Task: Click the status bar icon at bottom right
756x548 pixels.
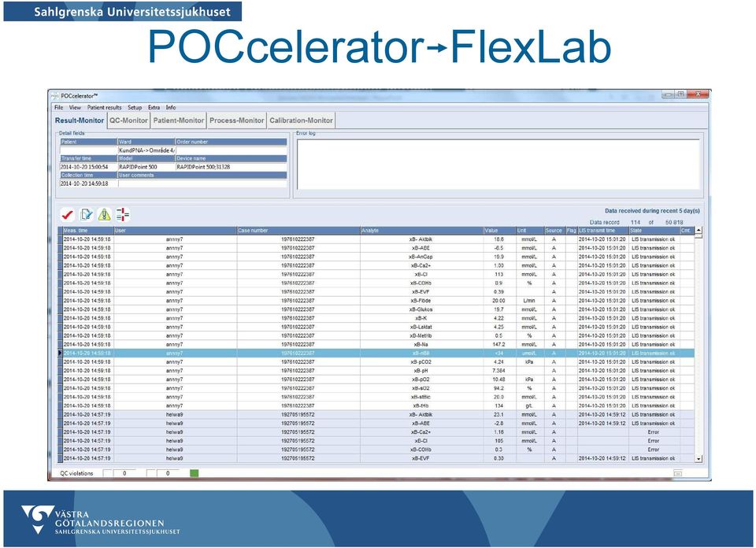Action: pyautogui.click(x=677, y=474)
